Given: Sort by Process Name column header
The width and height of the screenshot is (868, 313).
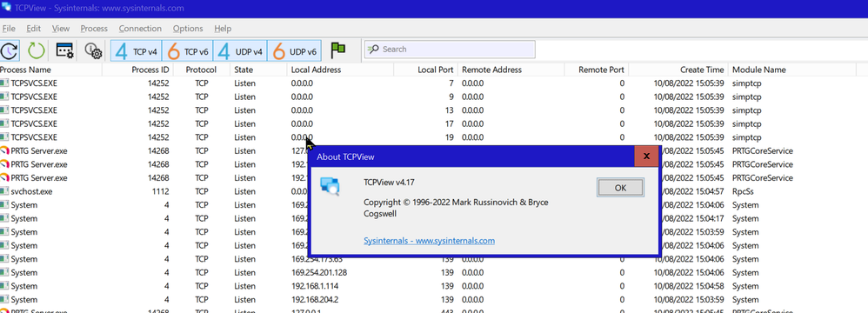Looking at the screenshot, I should (x=51, y=70).
